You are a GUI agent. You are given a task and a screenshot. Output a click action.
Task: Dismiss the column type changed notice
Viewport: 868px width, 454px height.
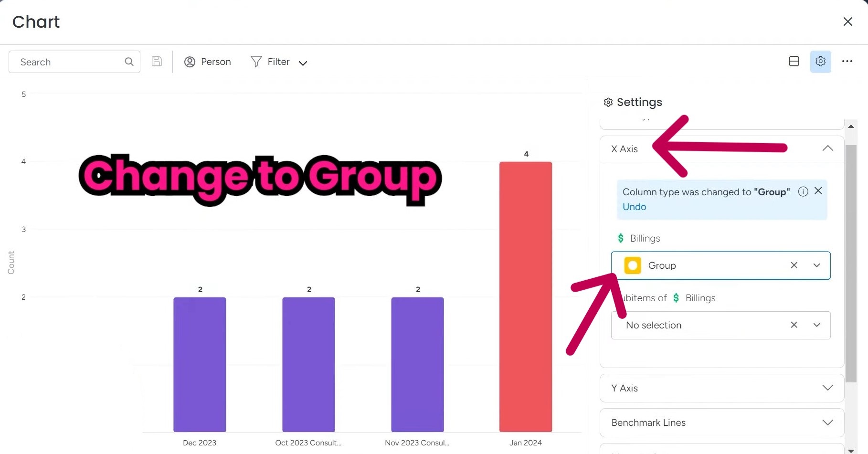click(x=818, y=191)
